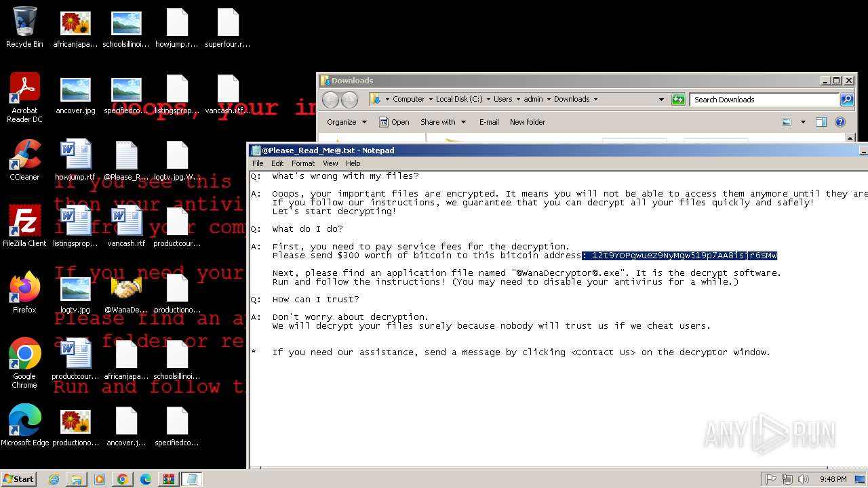Image resolution: width=868 pixels, height=488 pixels.
Task: Click the Forward arrow in Downloads window
Action: click(349, 100)
